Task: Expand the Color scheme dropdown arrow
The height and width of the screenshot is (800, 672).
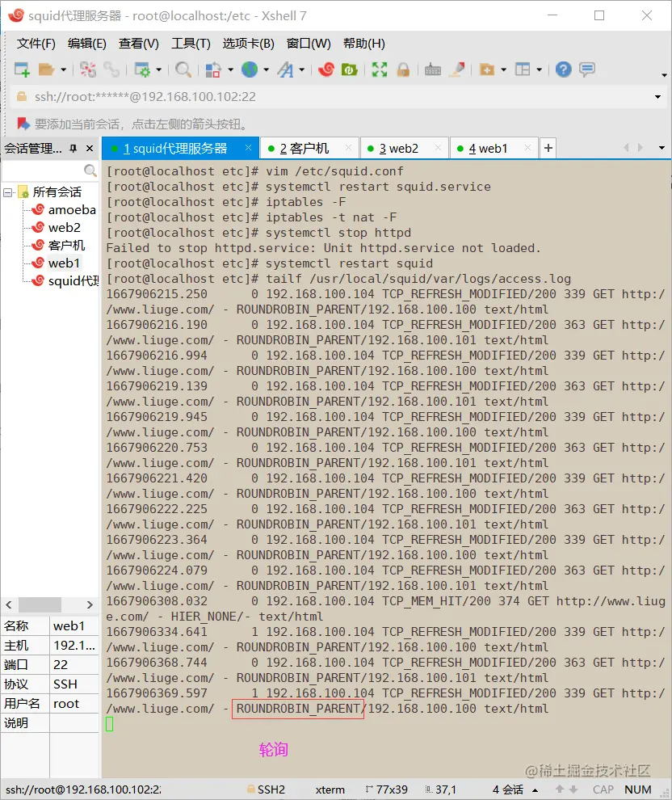Action: 230,69
